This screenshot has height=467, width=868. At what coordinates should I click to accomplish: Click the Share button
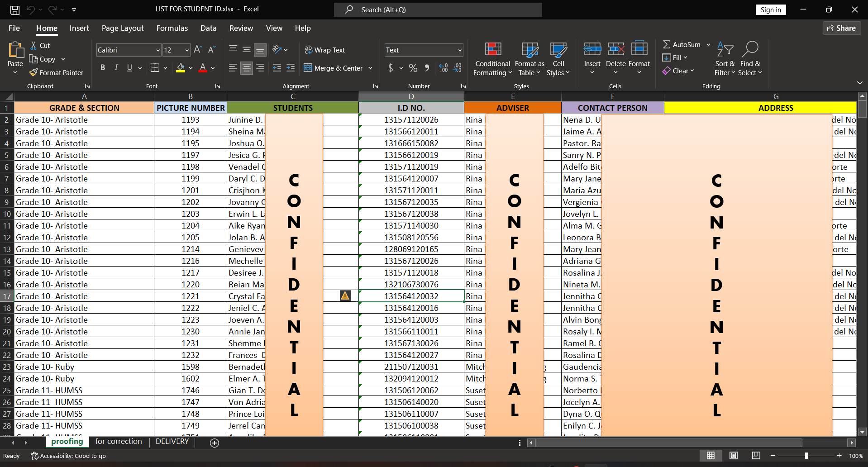[841, 28]
